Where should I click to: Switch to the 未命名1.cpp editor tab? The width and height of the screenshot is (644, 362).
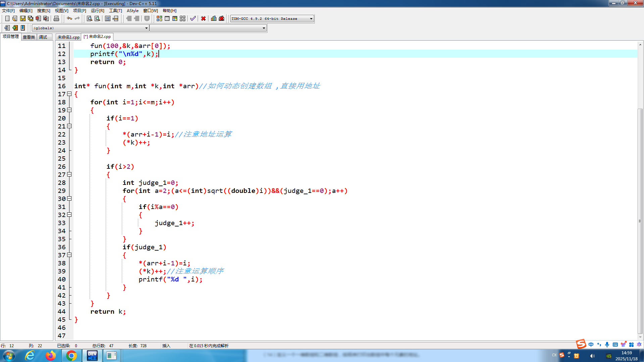coord(68,37)
